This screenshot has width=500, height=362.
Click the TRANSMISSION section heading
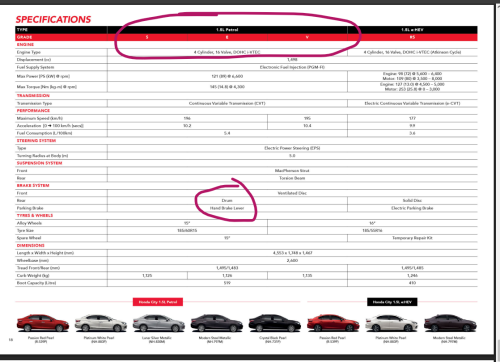(33, 96)
